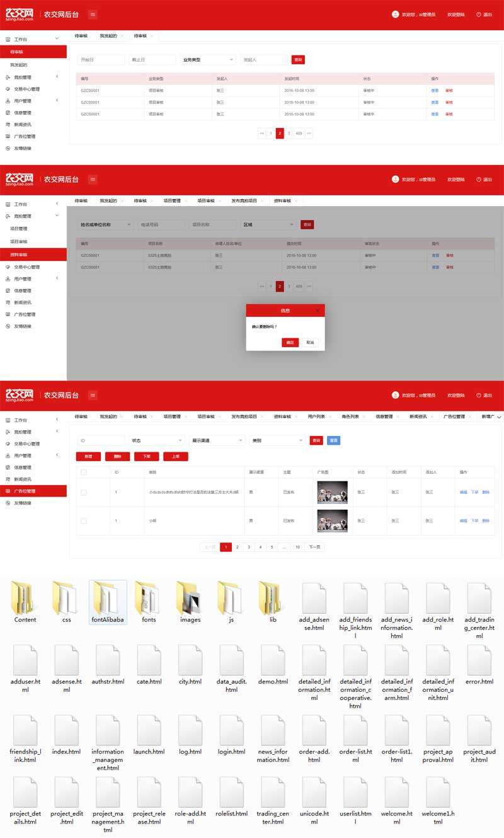This screenshot has width=504, height=838.
Task: Click the blue 重置 button
Action: (333, 440)
